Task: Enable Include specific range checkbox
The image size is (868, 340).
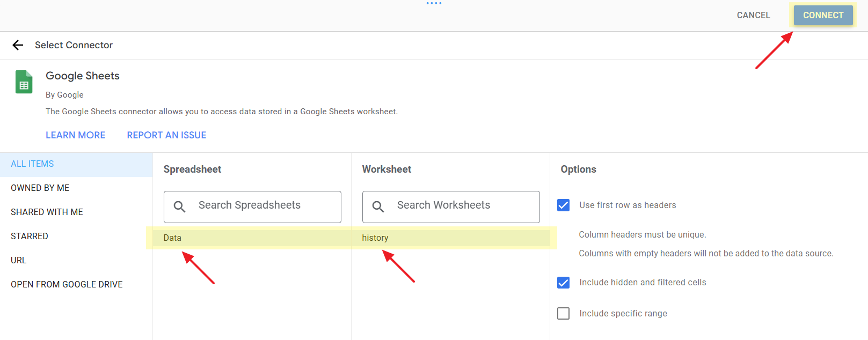Action: tap(563, 314)
